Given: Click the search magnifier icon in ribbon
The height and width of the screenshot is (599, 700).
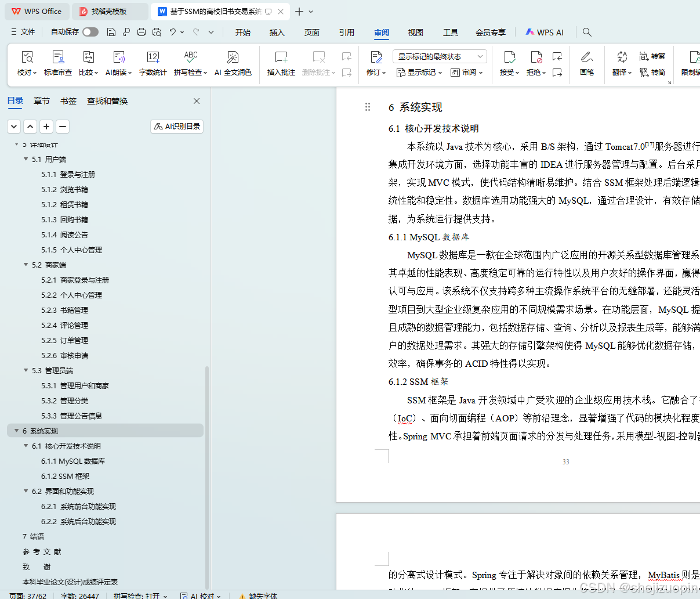Looking at the screenshot, I should 587,32.
